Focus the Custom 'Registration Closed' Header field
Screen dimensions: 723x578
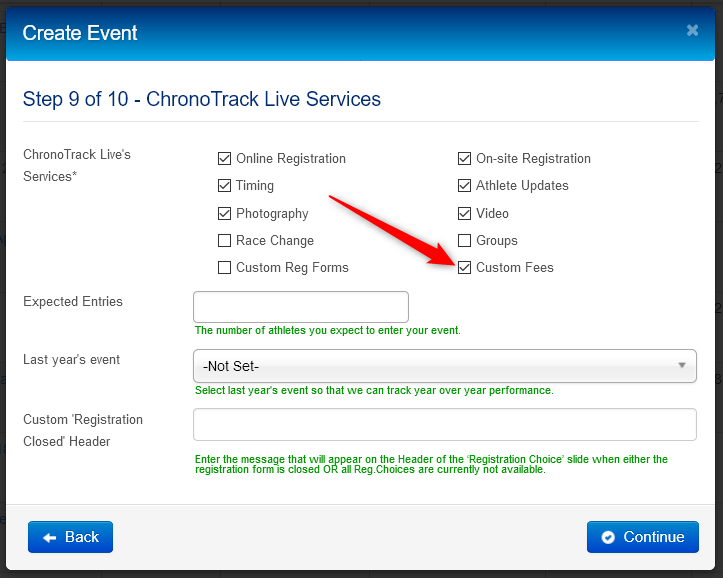point(444,425)
